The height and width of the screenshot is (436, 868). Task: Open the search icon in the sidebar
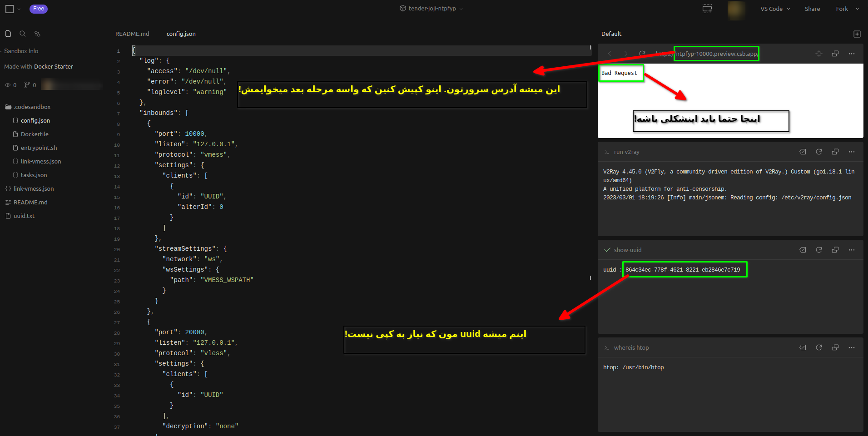[23, 34]
